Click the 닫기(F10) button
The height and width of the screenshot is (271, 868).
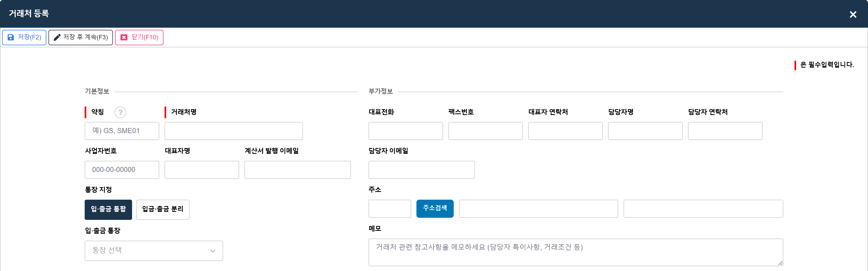[x=139, y=38]
